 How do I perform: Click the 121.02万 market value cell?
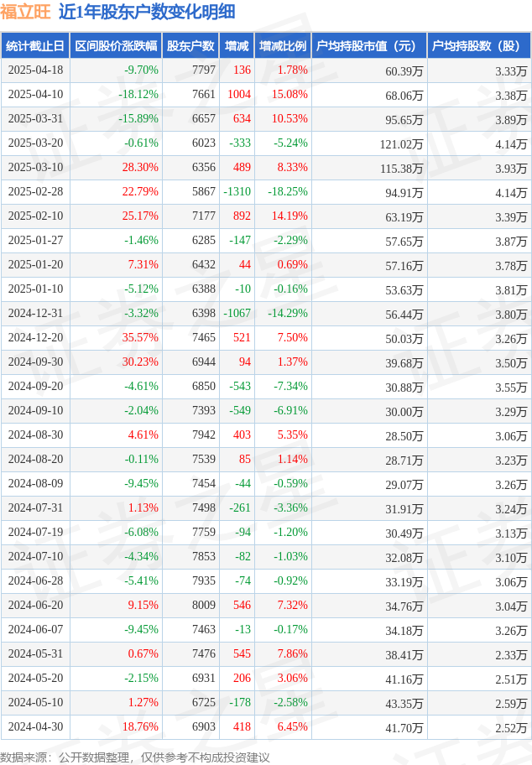click(x=402, y=144)
